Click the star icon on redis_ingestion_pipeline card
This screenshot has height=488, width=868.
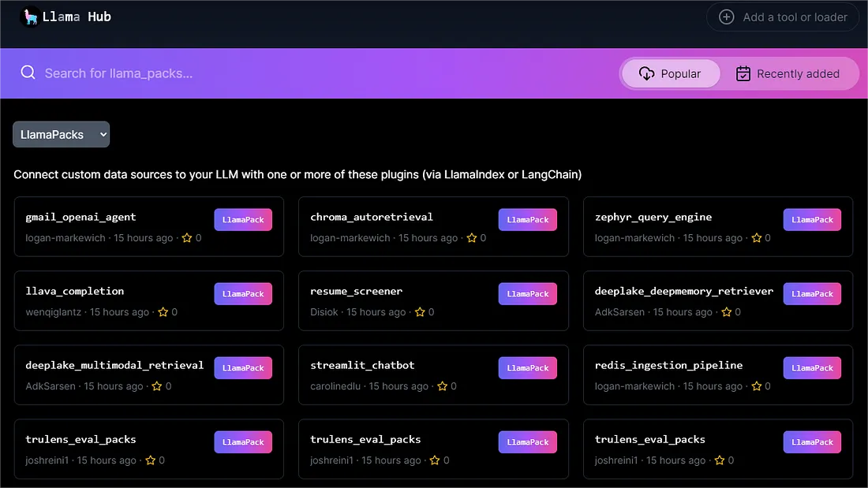coord(756,386)
